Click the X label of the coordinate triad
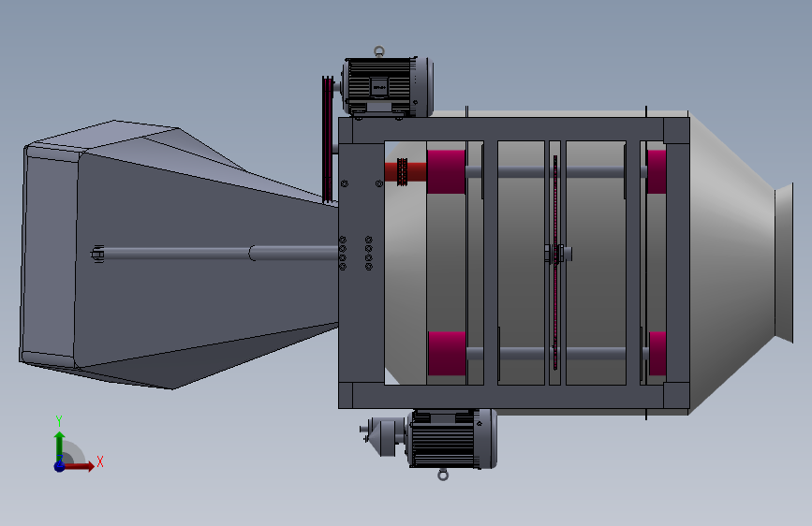 point(100,461)
